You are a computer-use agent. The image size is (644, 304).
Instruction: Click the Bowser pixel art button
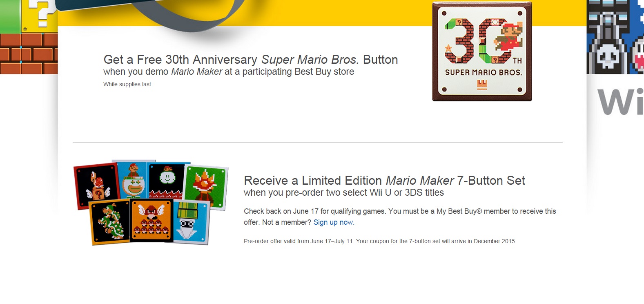click(109, 222)
